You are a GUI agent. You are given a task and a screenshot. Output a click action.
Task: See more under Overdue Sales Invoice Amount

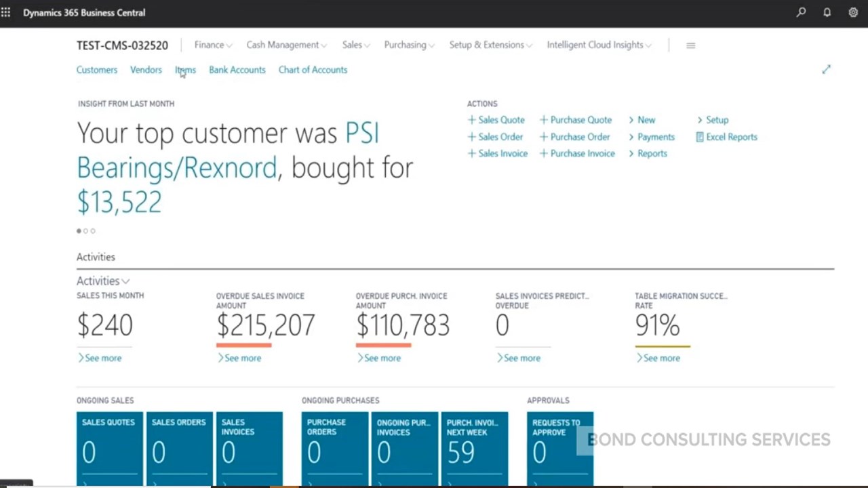239,358
